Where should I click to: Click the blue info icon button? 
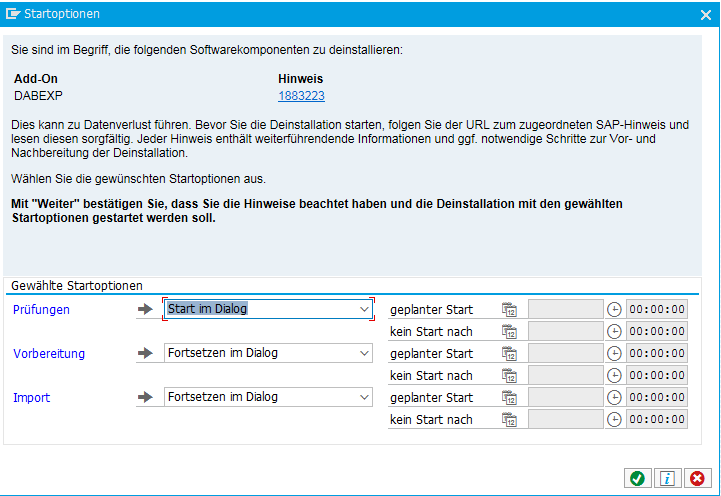click(667, 478)
